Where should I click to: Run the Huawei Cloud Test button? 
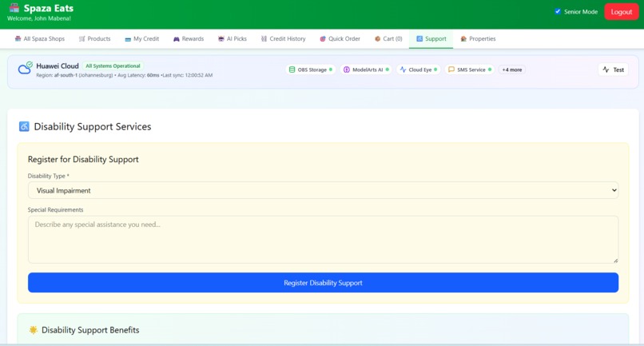click(x=613, y=70)
